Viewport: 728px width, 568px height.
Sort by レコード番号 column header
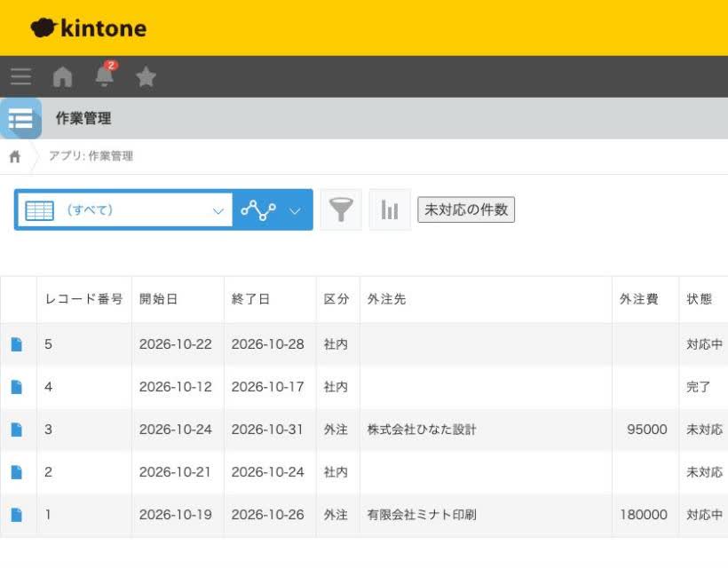click(x=84, y=299)
